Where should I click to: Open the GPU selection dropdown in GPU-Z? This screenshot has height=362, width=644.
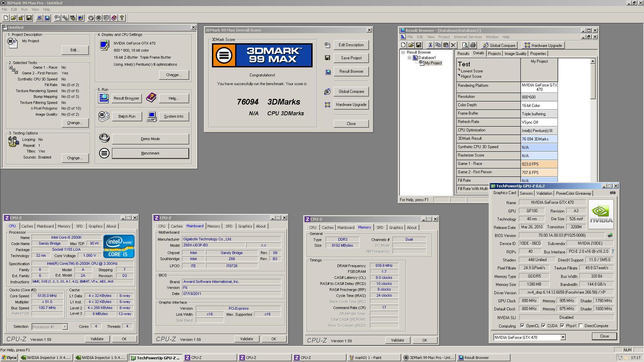click(x=563, y=338)
